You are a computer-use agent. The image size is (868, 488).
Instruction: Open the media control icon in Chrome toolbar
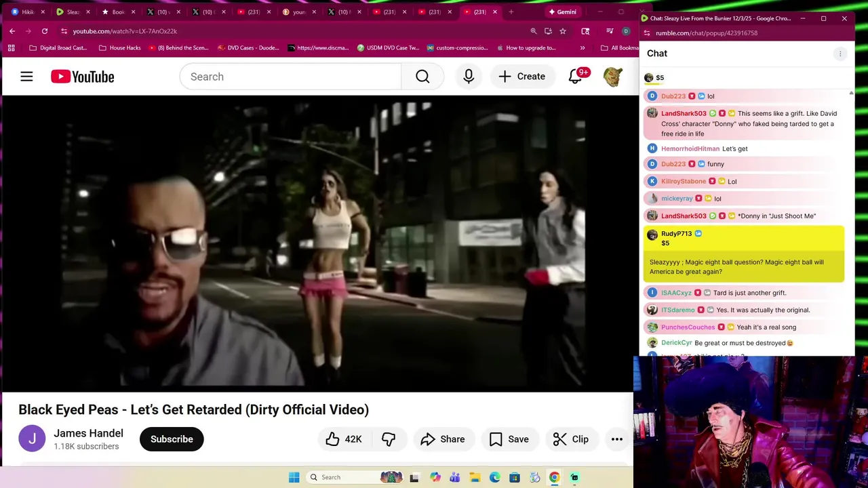coord(610,31)
